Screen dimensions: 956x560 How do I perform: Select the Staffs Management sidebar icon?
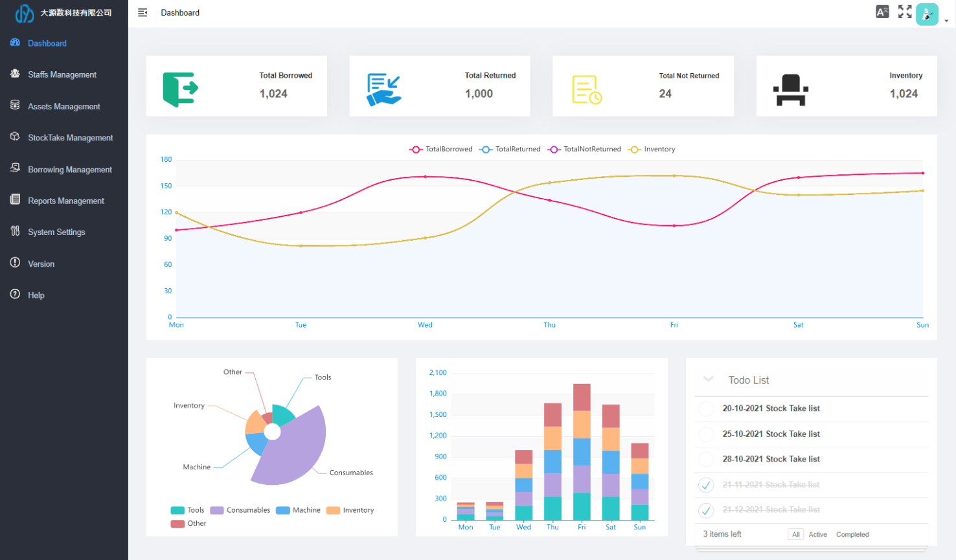tap(14, 74)
